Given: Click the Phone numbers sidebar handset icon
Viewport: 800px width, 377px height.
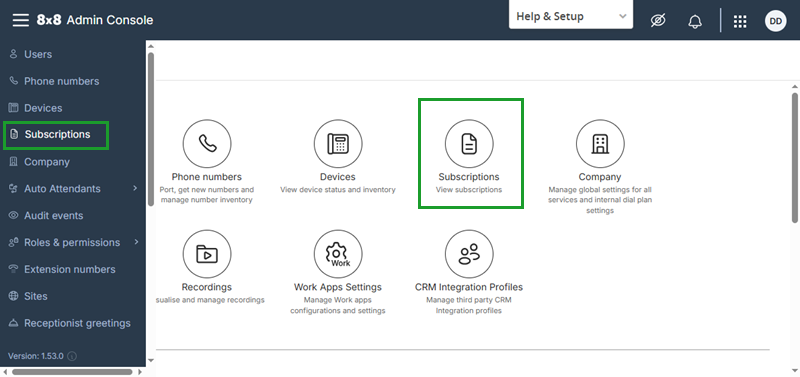Looking at the screenshot, I should tap(14, 81).
